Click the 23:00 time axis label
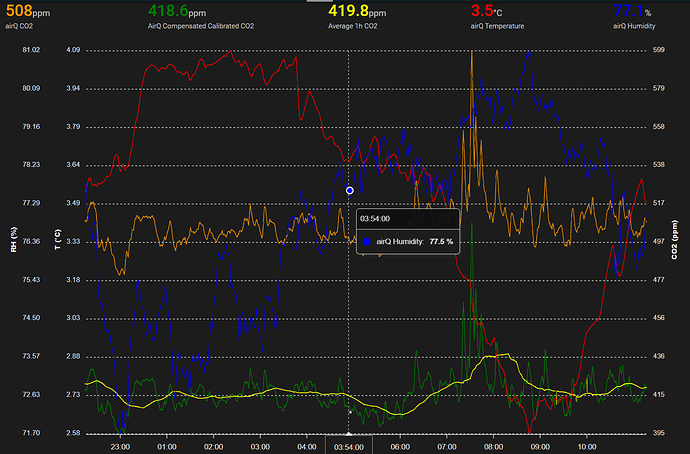 pyautogui.click(x=120, y=447)
